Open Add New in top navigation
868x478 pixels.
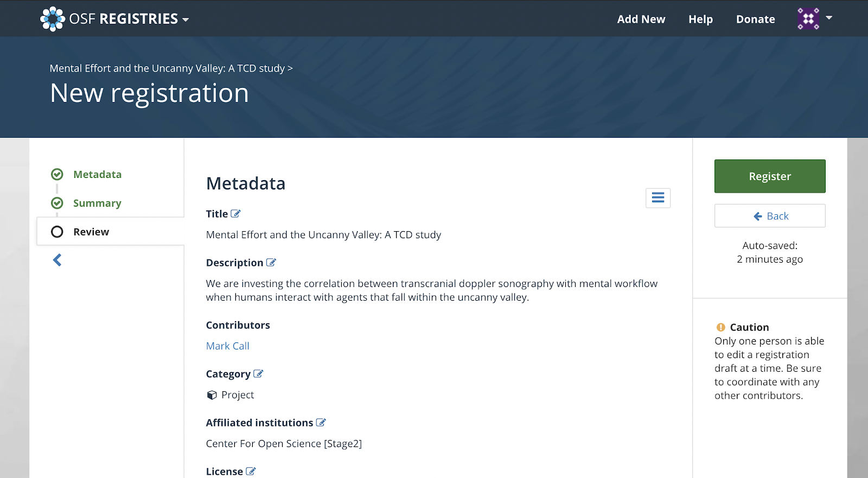(641, 19)
